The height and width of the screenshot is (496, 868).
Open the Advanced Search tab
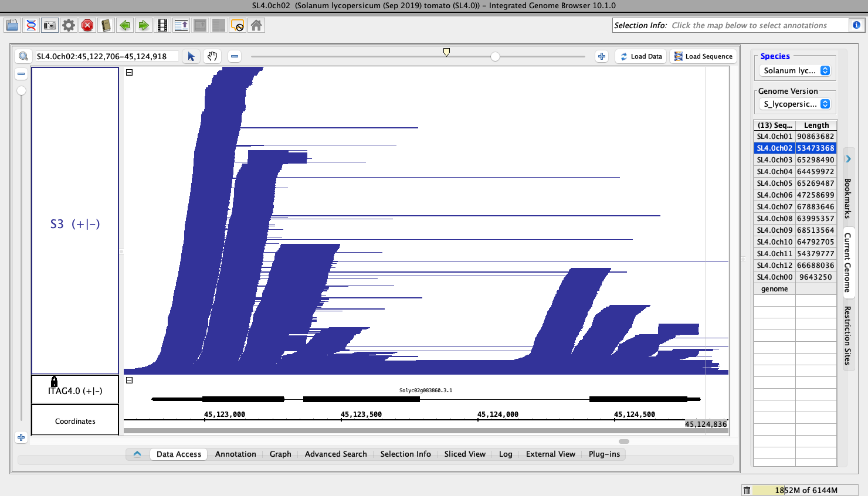pyautogui.click(x=335, y=454)
